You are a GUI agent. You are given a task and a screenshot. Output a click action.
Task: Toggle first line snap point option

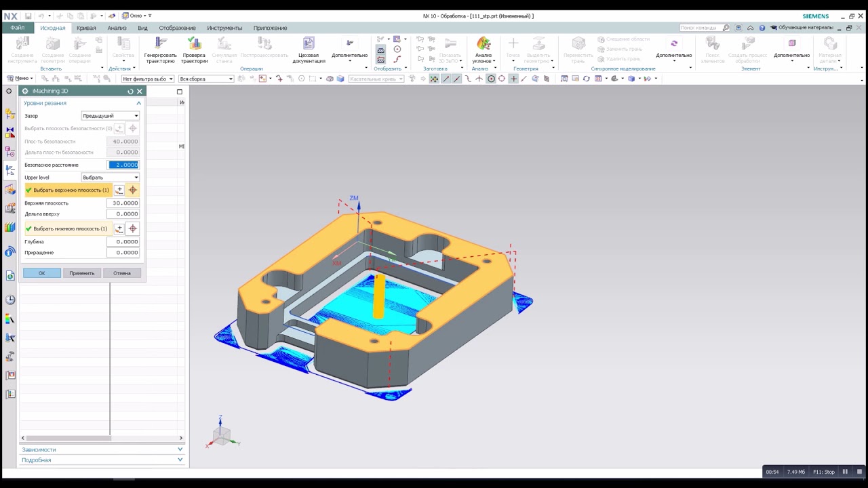coord(446,79)
